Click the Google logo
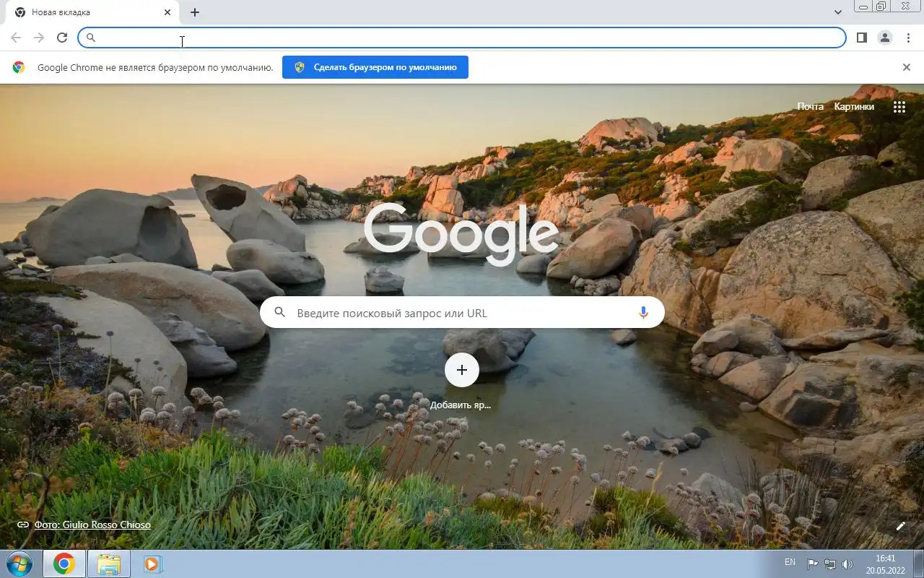This screenshot has width=924, height=578. [x=461, y=233]
